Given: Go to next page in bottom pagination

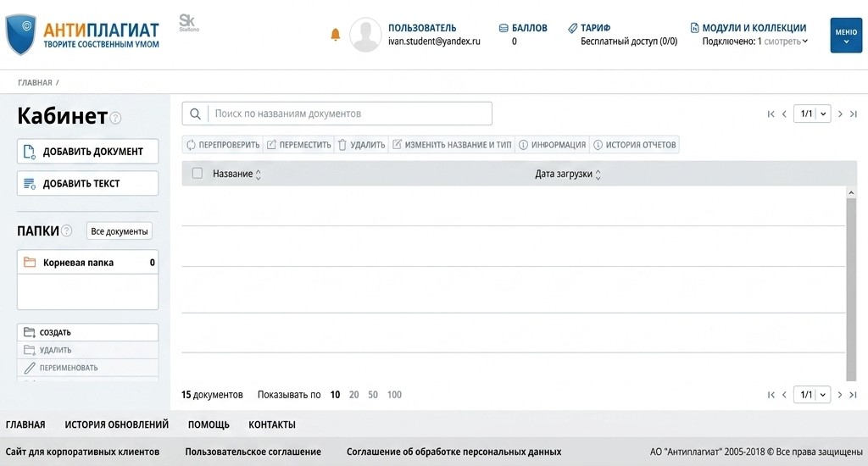Looking at the screenshot, I should [840, 395].
